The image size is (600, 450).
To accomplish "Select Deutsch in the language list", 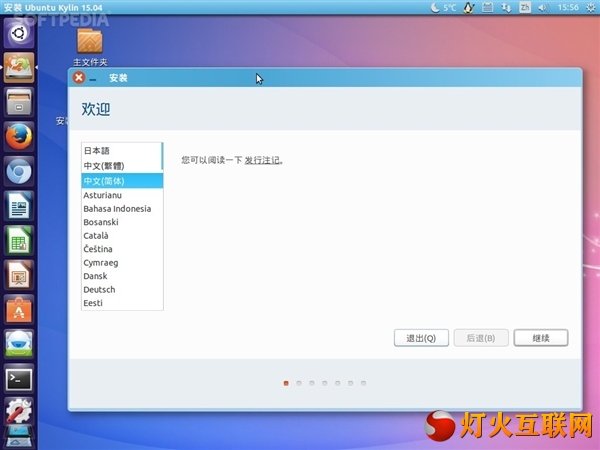I will [122, 289].
